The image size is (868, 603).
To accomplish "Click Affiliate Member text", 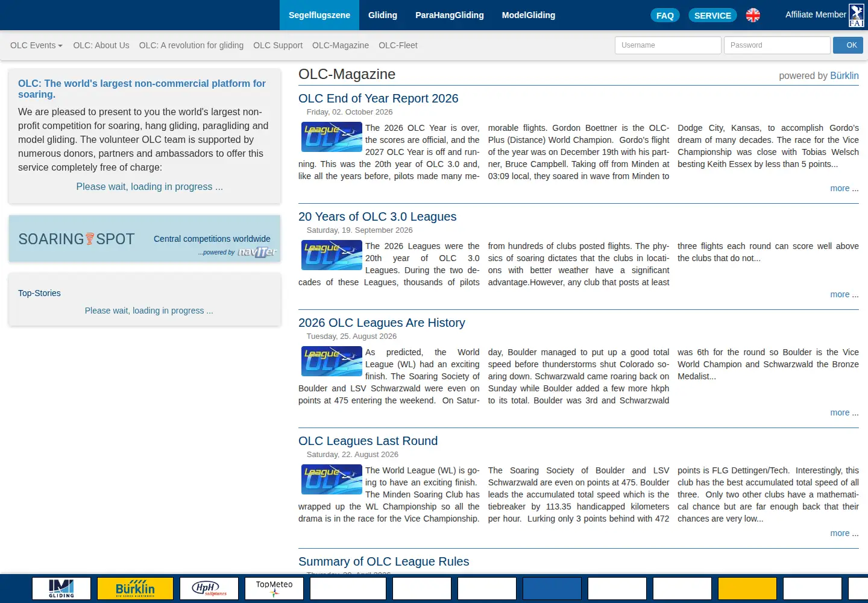I will 816,14.
